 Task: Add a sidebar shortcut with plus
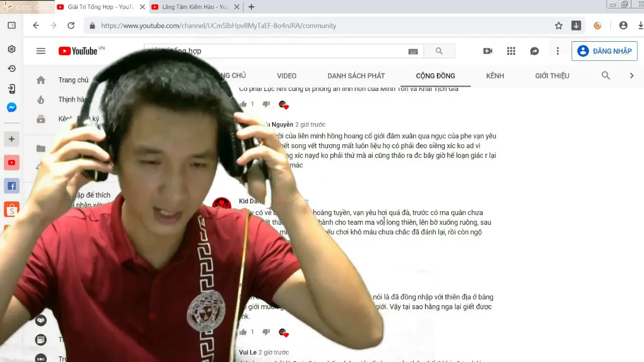pos(12,139)
